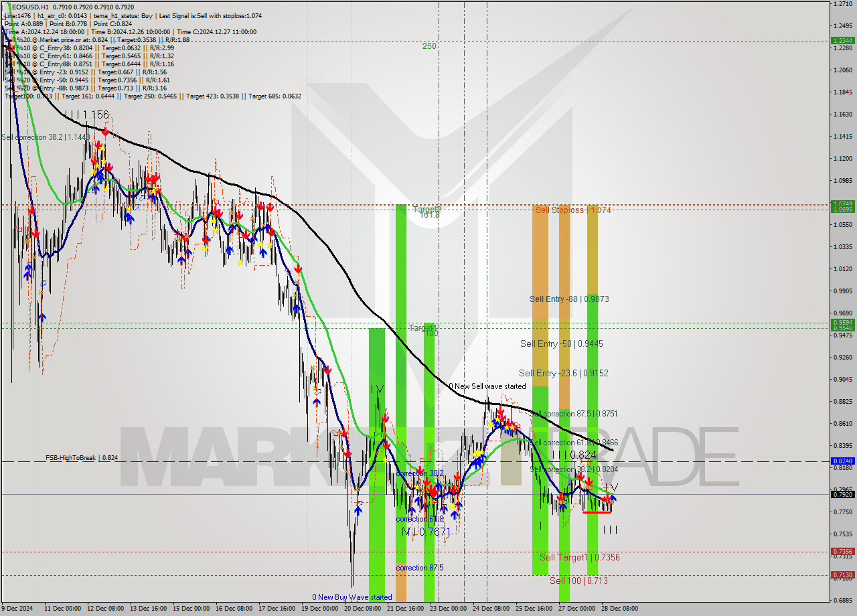Click 'Sell correction 61.8 | 0.8466' label
Viewport: 857px width, 616px height.
point(574,443)
